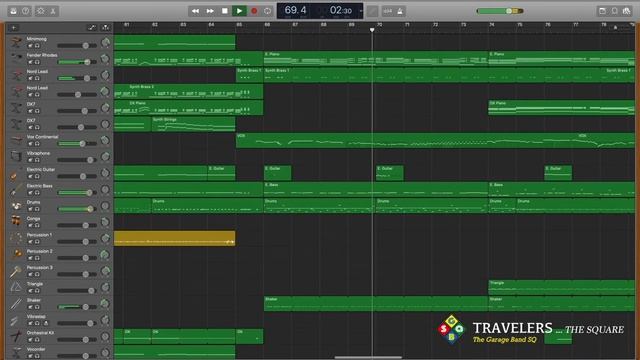640x360 pixels.
Task: Select the Orchestral Kit track icon
Action: 16,336
